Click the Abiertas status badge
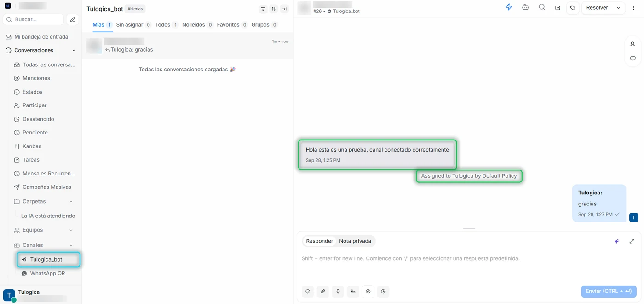The width and height of the screenshot is (644, 304). (x=135, y=9)
